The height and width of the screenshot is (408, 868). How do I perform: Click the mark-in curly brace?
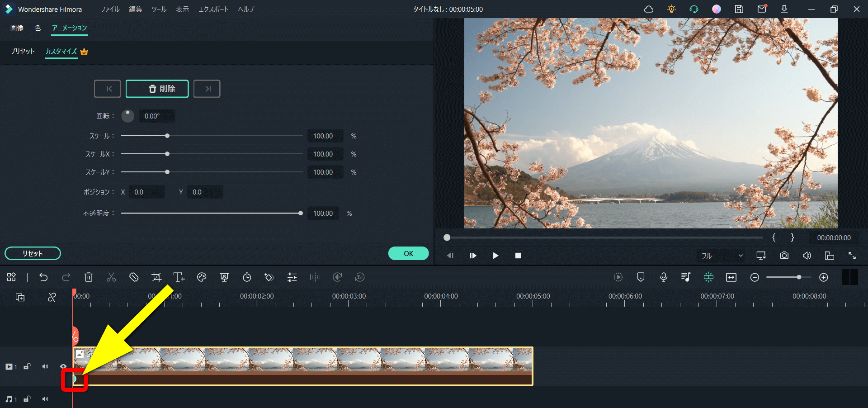[x=774, y=237]
